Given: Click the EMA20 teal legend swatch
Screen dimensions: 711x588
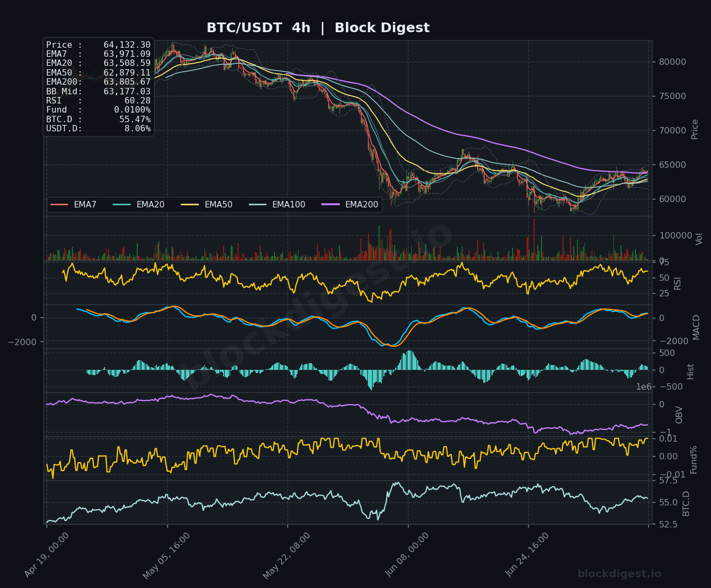Looking at the screenshot, I should 122,205.
